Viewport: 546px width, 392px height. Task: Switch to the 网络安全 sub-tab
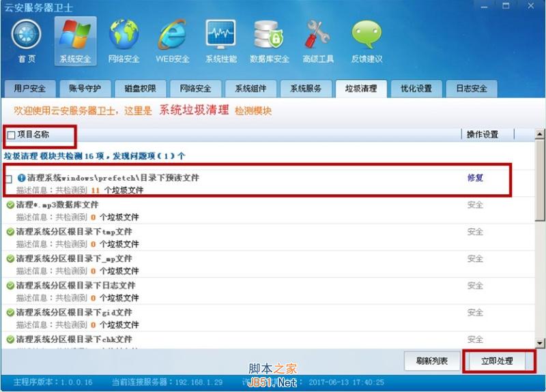(196, 89)
